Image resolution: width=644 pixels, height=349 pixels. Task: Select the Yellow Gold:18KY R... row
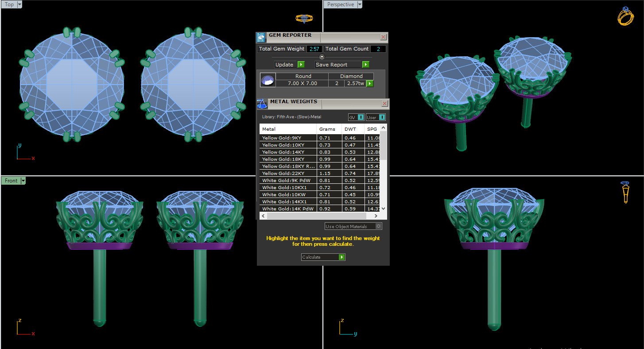[x=320, y=166]
